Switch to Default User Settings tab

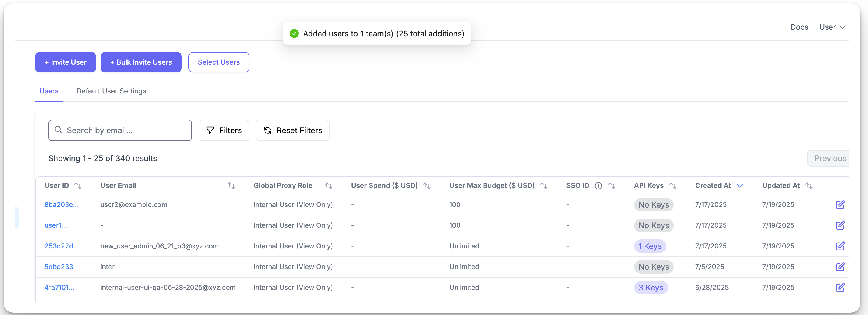[x=111, y=91]
